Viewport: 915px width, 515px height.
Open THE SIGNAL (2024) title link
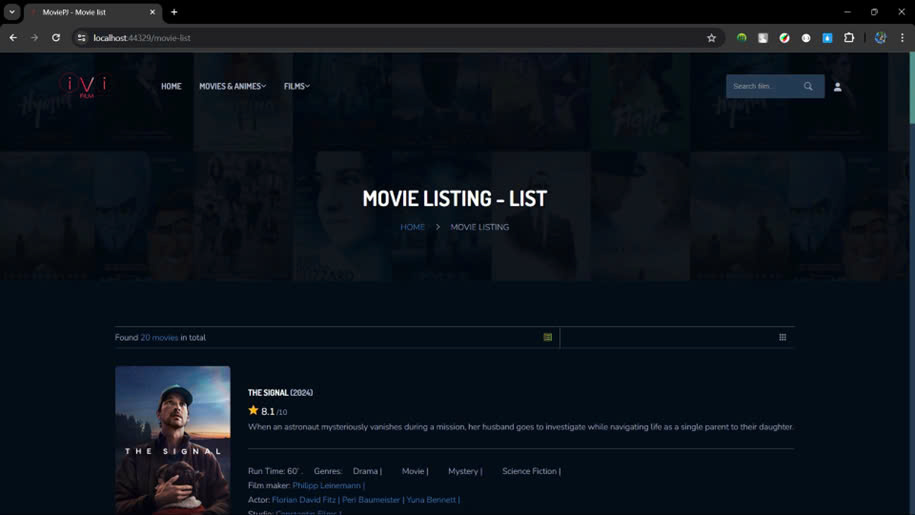(280, 393)
